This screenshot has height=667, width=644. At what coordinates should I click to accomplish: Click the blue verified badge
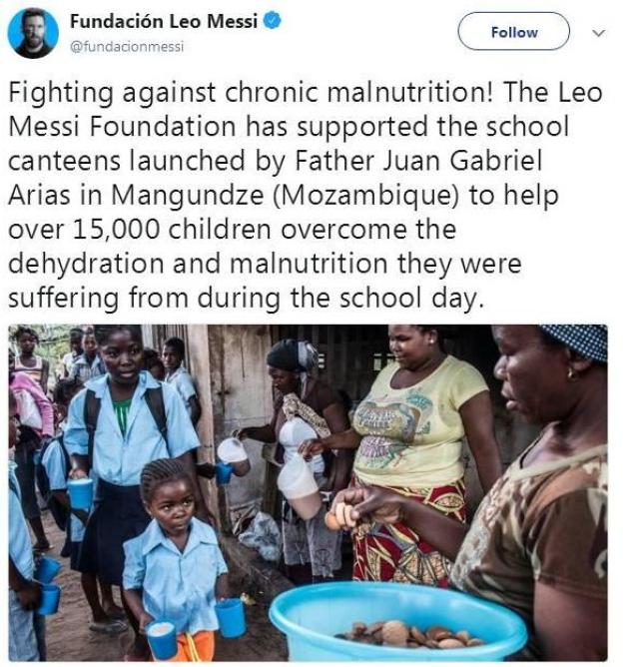coord(270,20)
